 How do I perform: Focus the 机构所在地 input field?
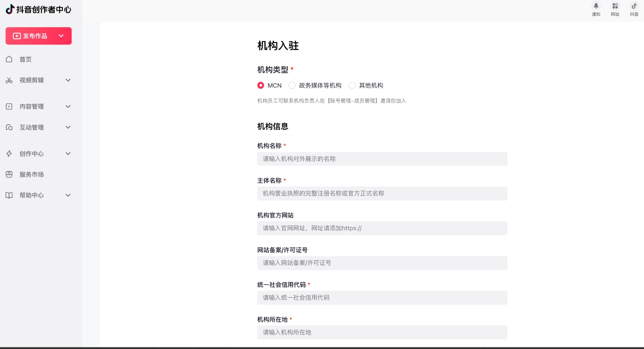(x=382, y=333)
